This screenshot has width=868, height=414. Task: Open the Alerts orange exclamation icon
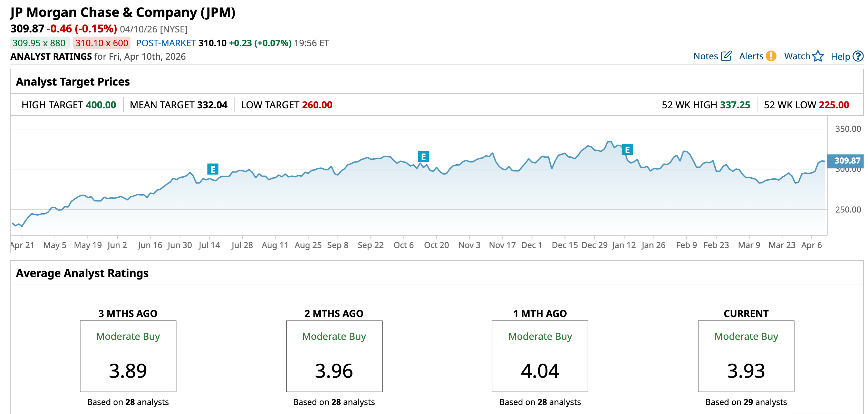point(771,56)
